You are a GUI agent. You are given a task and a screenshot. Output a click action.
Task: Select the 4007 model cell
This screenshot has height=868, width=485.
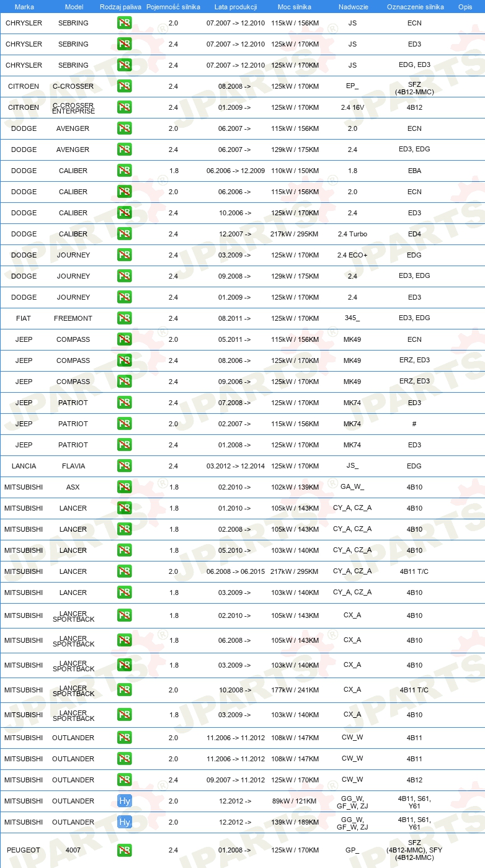[73, 851]
